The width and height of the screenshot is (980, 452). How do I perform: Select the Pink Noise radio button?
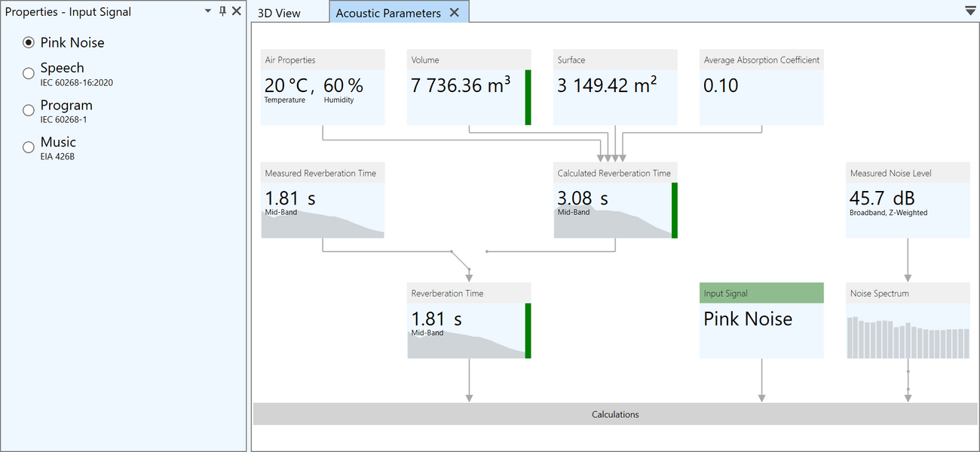(x=29, y=43)
